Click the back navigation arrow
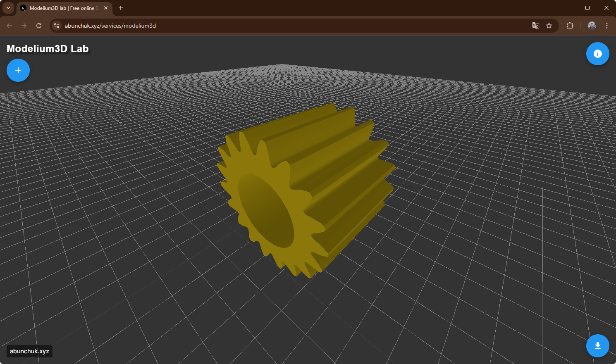616x364 pixels. (x=9, y=26)
